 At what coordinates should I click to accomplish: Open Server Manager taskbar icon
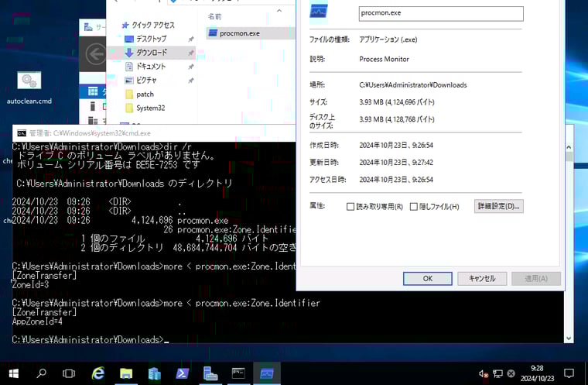210,373
